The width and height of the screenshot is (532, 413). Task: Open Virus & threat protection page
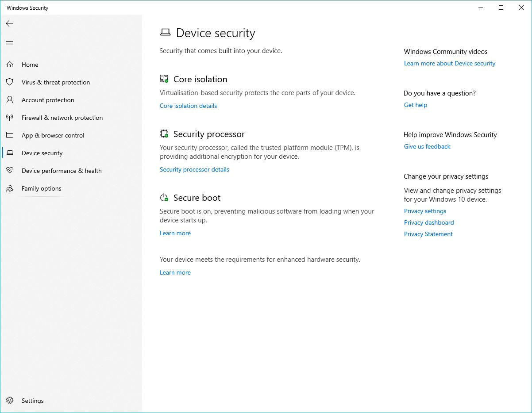(71, 82)
